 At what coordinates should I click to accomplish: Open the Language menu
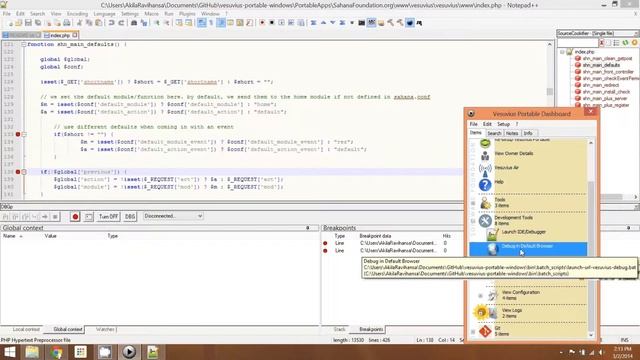coord(104,14)
